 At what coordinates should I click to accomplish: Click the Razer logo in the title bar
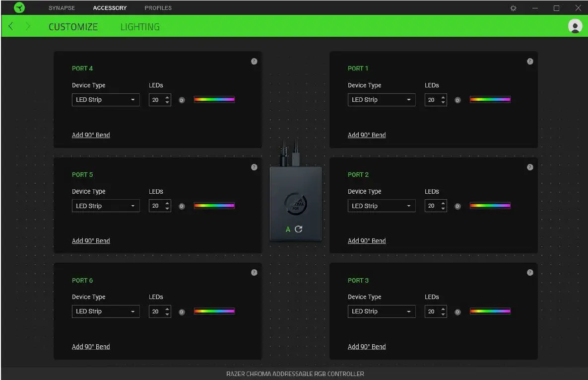(19, 7)
